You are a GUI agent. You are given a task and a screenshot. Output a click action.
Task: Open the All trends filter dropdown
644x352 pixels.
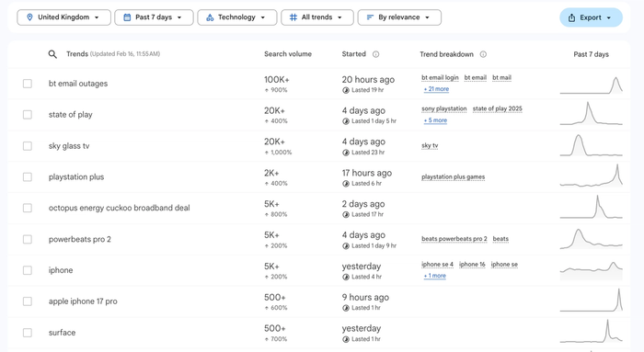click(317, 17)
